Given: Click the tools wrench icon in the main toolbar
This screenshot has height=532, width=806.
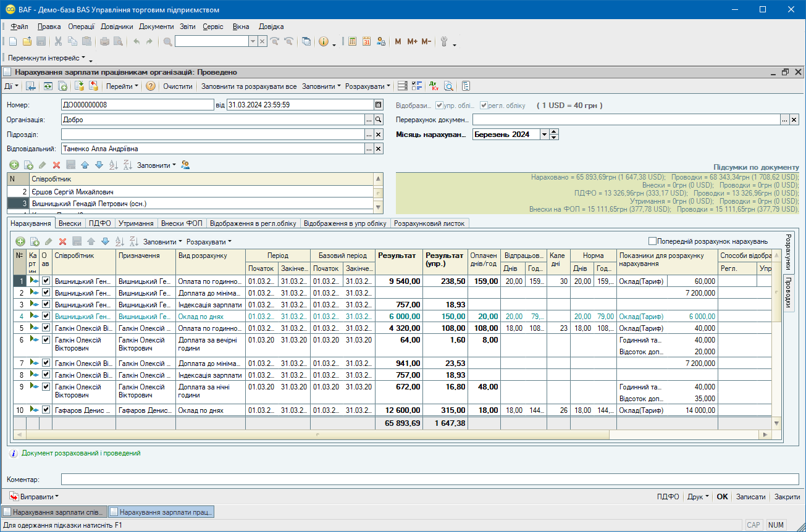Looking at the screenshot, I should (x=443, y=41).
